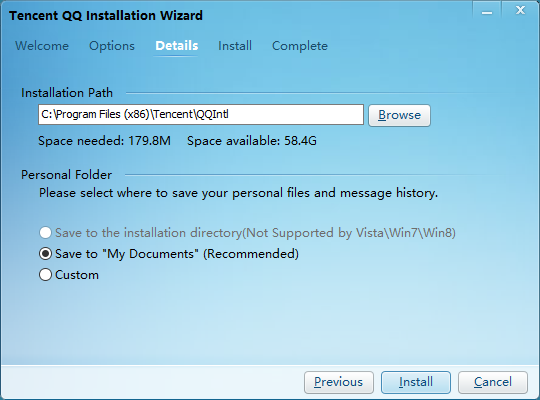Go to the Welcome step tab

pos(42,46)
